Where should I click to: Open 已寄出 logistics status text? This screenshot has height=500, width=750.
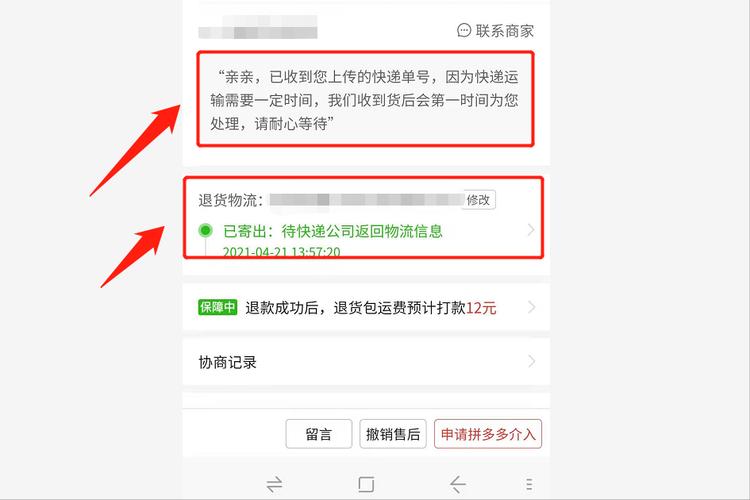[x=333, y=232]
